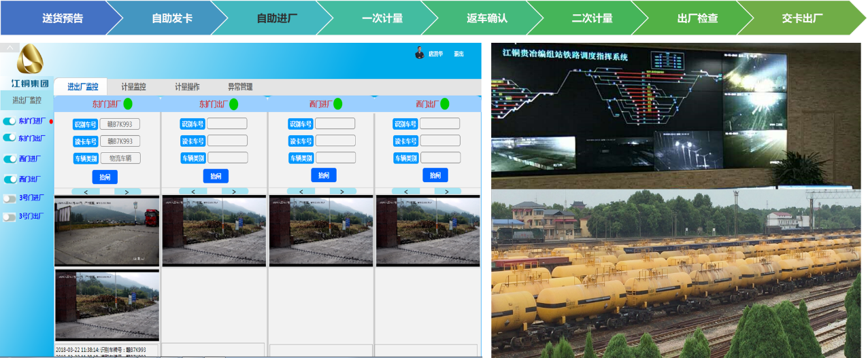This screenshot has height=358, width=868.
Task: Click the next arrow in 西门出厂 panel
Action: [447, 192]
